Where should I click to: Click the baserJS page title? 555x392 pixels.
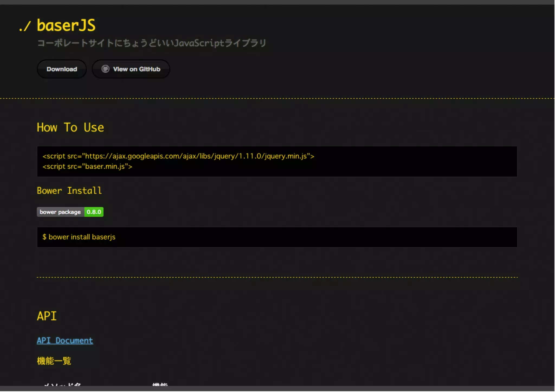[x=66, y=25]
